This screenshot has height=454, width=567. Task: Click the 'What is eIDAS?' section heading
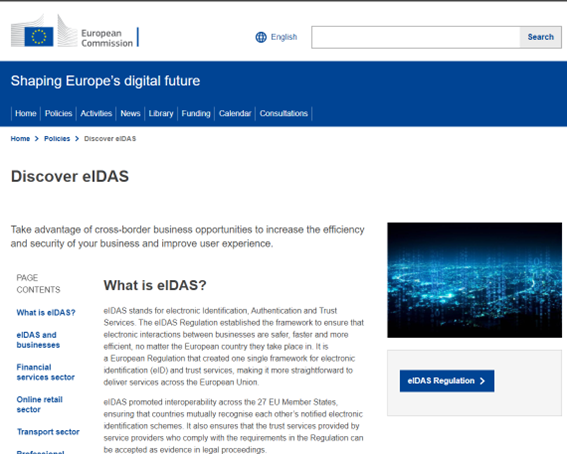click(x=155, y=285)
